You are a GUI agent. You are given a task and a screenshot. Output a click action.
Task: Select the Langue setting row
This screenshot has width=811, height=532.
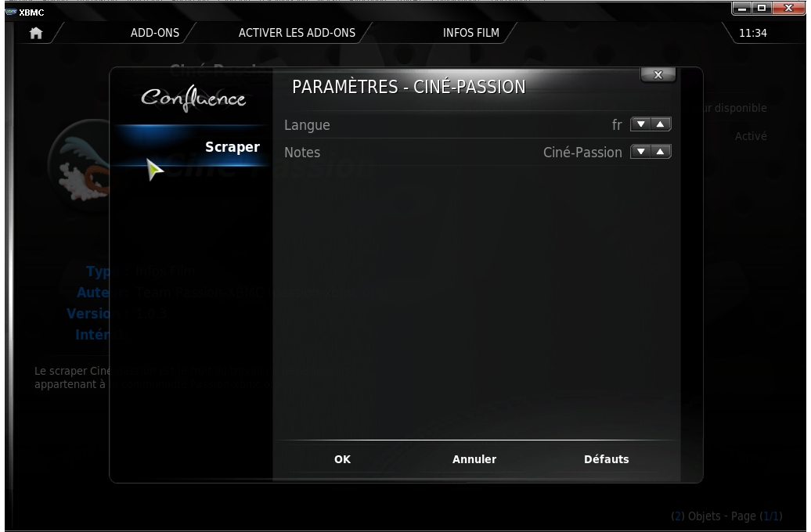(477, 124)
